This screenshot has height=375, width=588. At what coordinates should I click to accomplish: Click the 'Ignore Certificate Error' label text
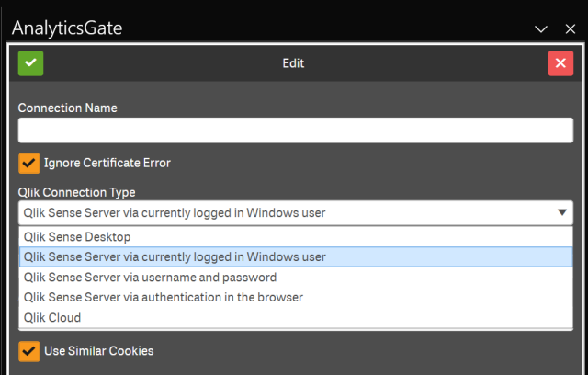(x=107, y=163)
